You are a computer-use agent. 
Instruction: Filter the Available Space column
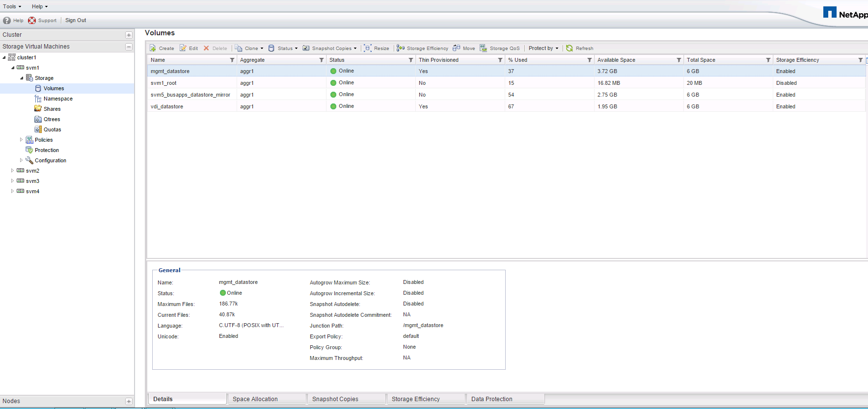click(x=679, y=60)
